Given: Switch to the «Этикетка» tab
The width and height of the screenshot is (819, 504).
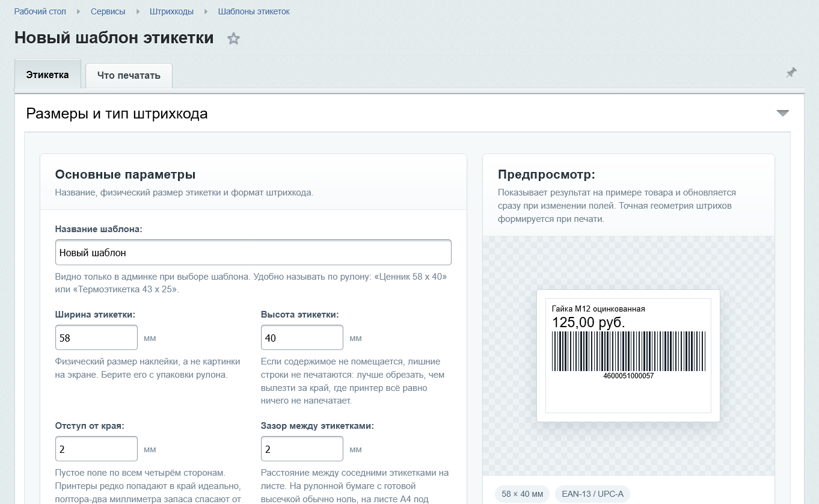Looking at the screenshot, I should pyautogui.click(x=48, y=75).
